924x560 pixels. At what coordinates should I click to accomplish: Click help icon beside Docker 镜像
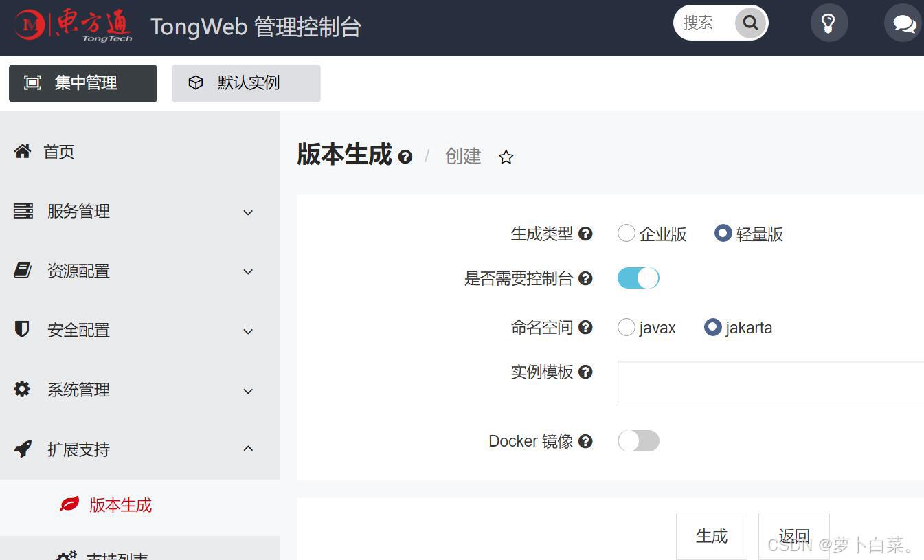(585, 441)
